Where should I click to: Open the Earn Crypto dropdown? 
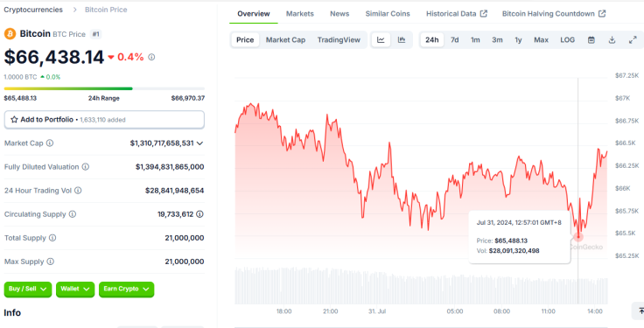coord(127,289)
